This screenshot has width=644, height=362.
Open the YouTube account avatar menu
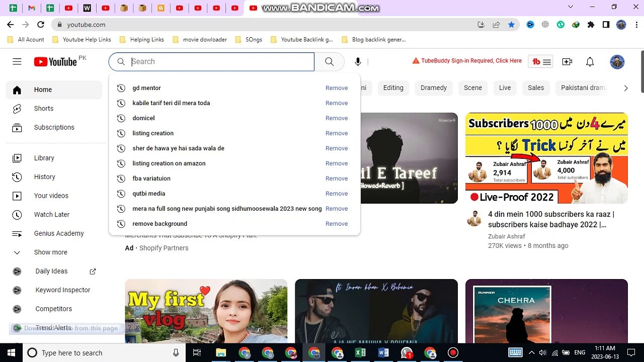coord(617,62)
